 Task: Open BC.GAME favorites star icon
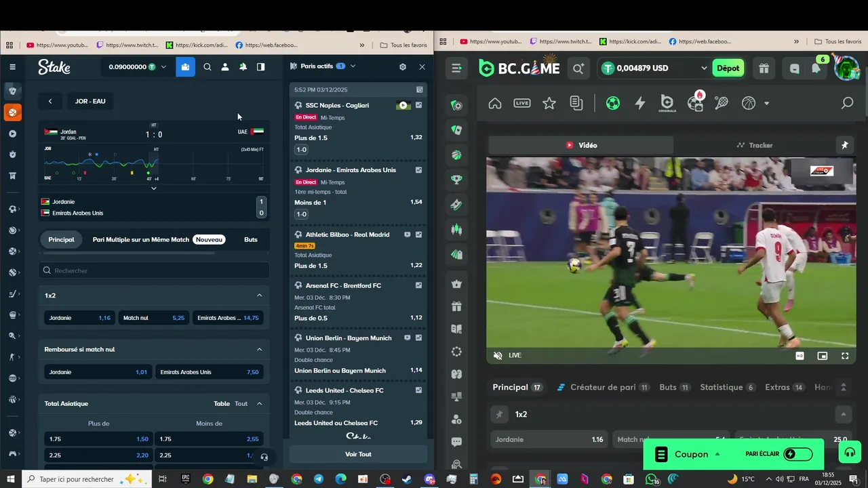click(x=549, y=103)
